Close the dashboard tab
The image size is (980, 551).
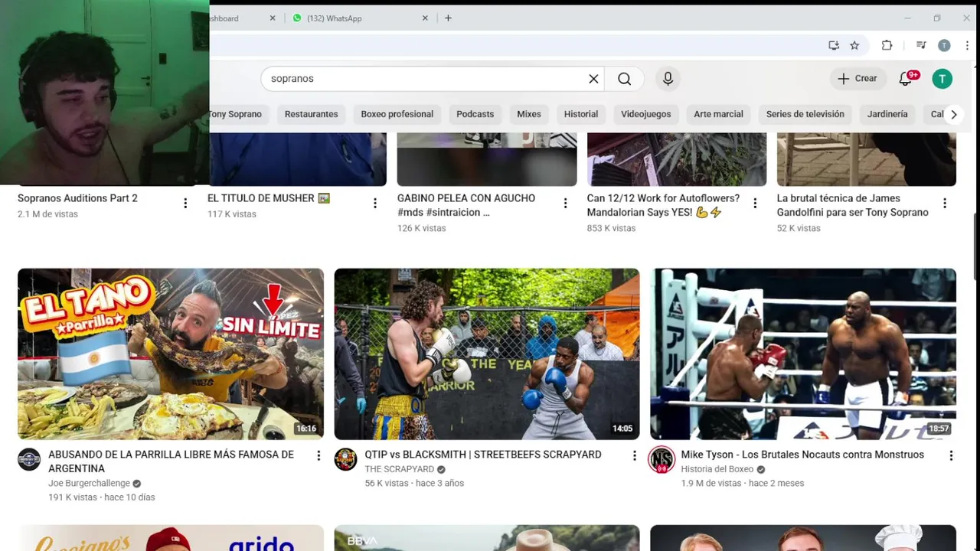coord(272,18)
